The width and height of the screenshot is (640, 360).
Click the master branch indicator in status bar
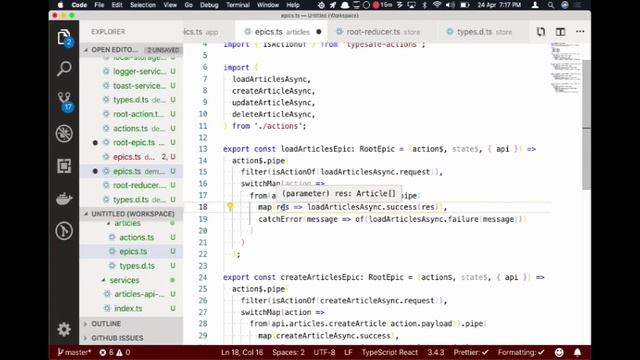[x=74, y=352]
